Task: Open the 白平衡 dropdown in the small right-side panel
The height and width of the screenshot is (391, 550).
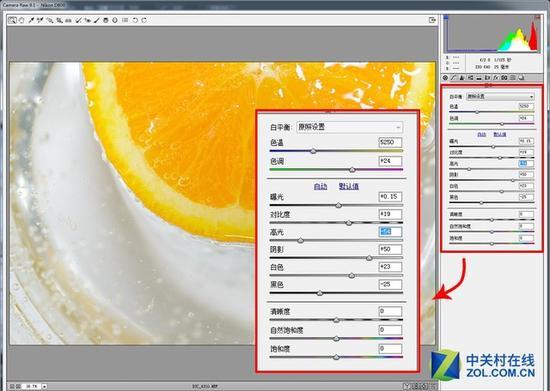Action: [500, 96]
